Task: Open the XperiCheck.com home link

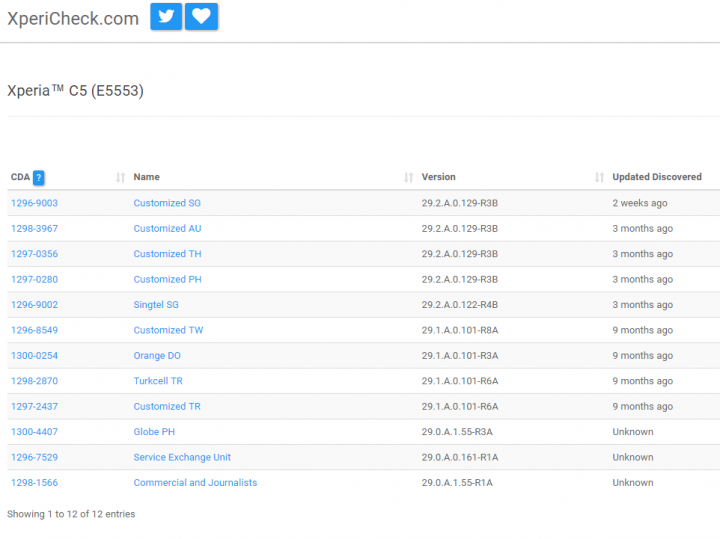Action: (73, 18)
